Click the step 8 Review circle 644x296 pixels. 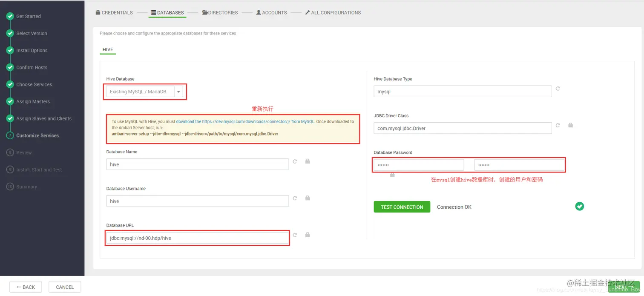tap(10, 152)
